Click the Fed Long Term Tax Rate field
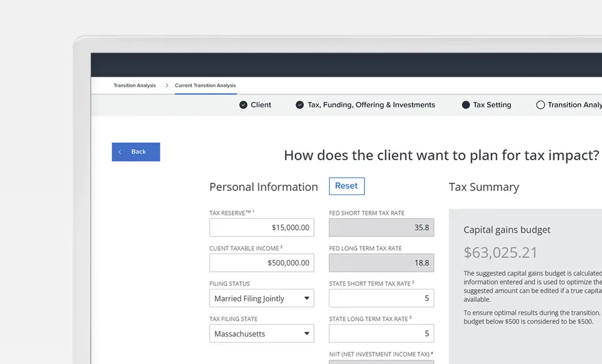This screenshot has width=602, height=364. click(x=381, y=263)
